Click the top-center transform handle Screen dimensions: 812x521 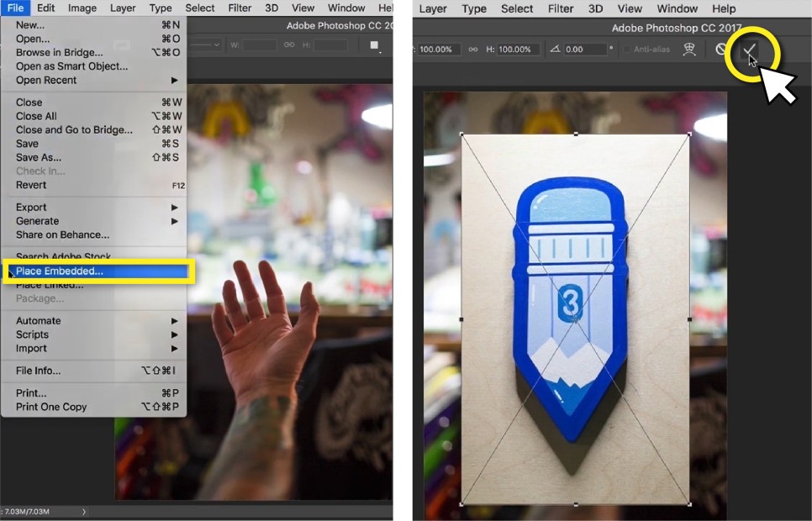[x=576, y=134]
